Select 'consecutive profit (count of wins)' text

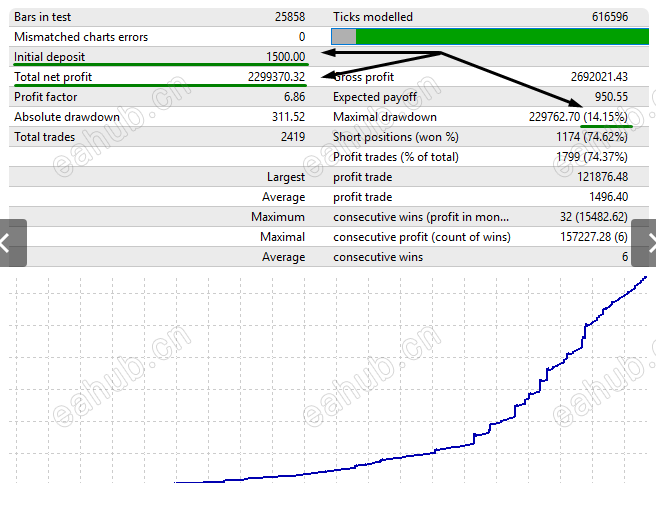tap(422, 237)
